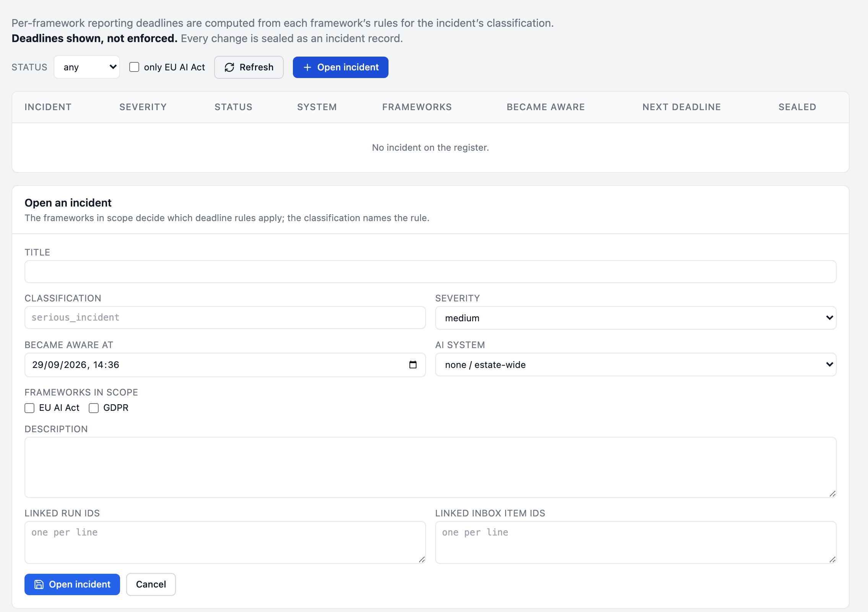Cancel the open incident form

tap(151, 584)
